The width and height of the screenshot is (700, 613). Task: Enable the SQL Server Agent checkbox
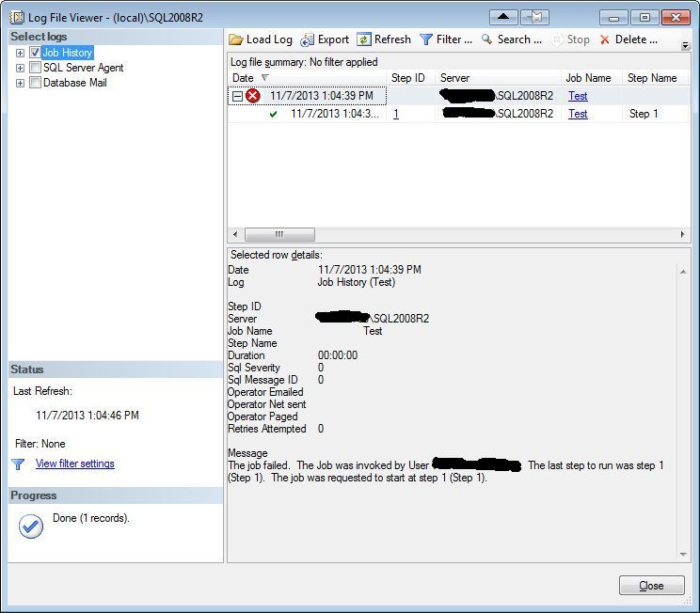[x=35, y=68]
